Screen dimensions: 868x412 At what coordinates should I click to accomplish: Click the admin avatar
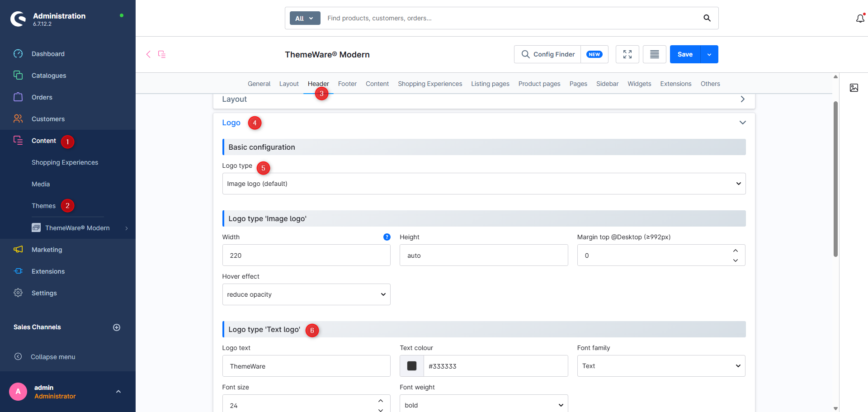[18, 392]
